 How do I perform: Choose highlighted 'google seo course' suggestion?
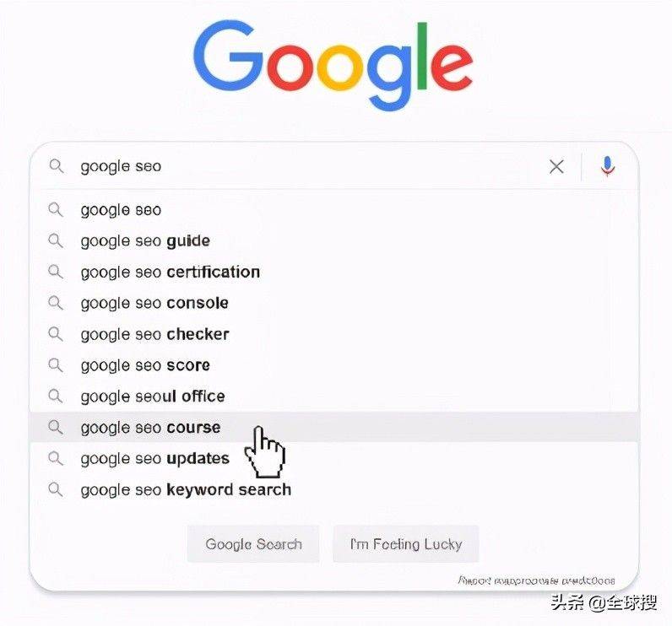click(150, 428)
